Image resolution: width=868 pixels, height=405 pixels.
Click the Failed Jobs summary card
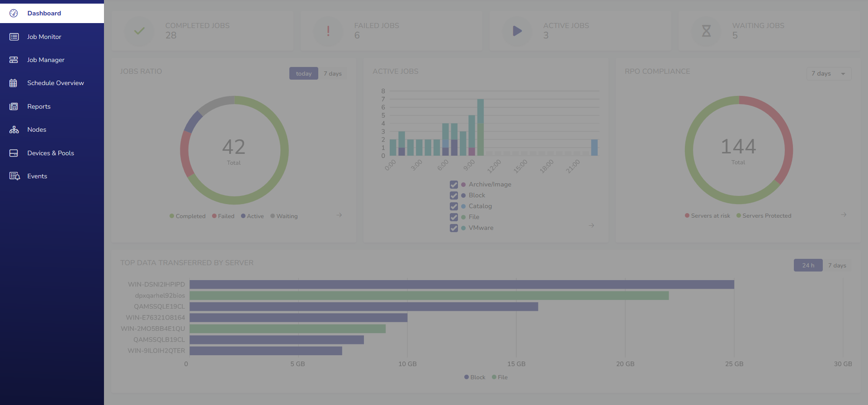point(392,31)
